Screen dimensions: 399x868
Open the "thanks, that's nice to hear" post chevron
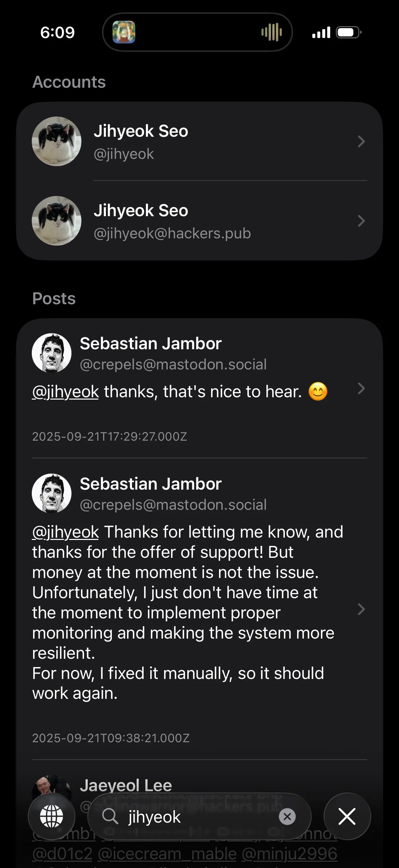[x=361, y=389]
